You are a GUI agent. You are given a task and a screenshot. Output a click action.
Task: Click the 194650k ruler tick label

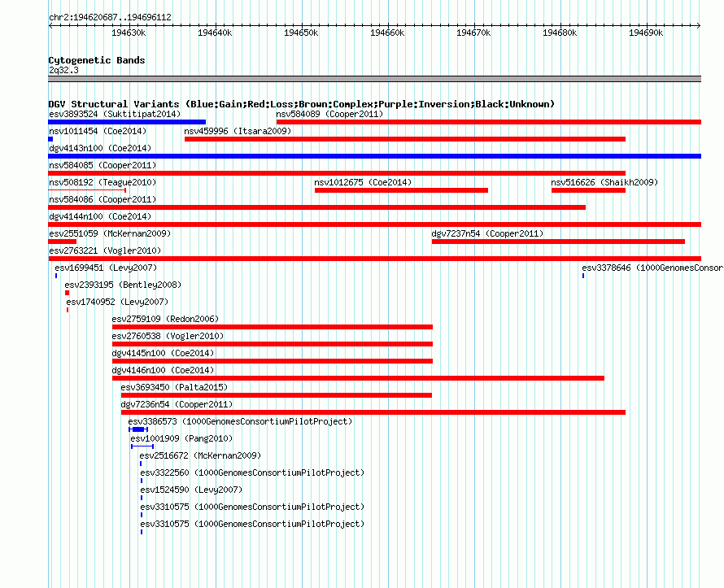click(301, 33)
